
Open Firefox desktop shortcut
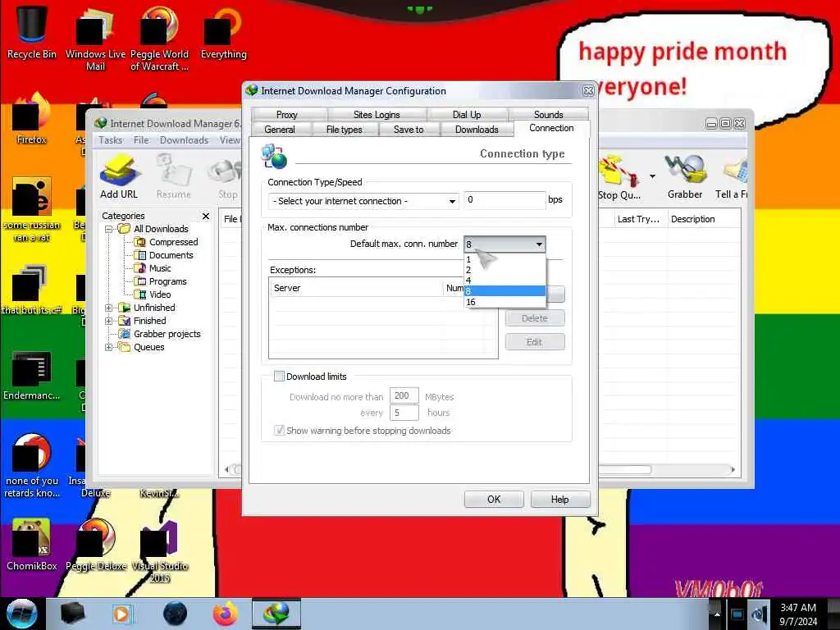[32, 119]
